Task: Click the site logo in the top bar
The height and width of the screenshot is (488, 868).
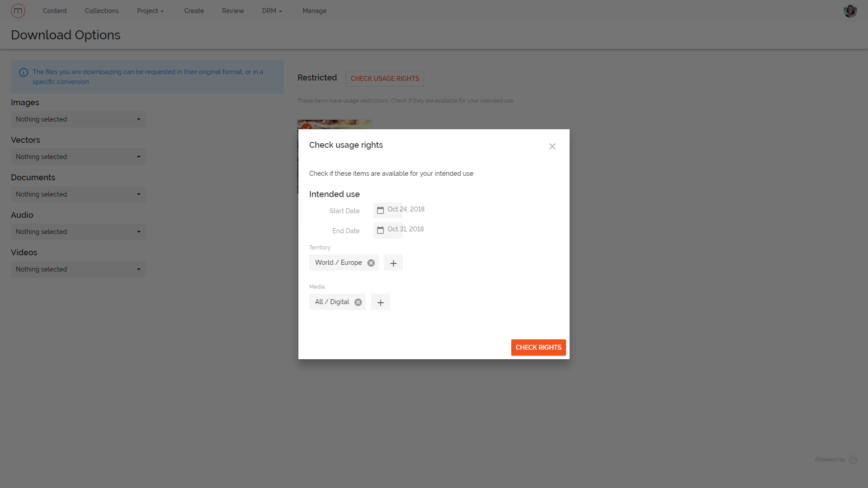Action: [x=18, y=10]
